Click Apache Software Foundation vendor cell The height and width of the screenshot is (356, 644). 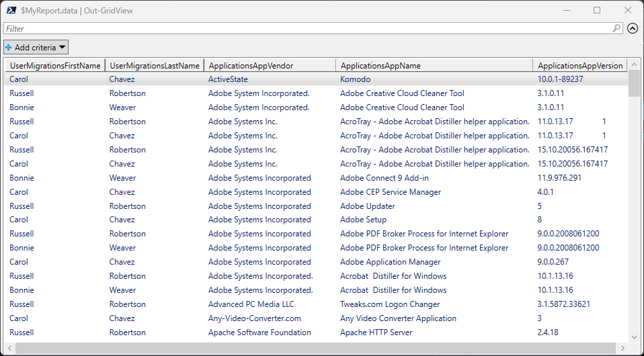coord(259,332)
